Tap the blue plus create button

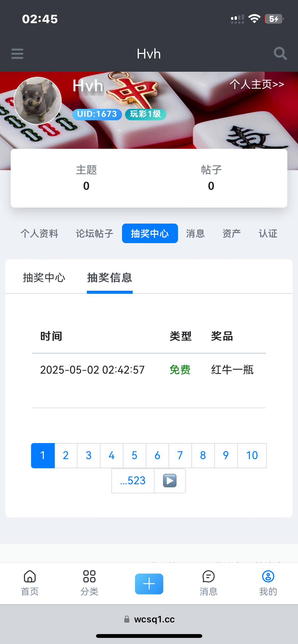[149, 584]
